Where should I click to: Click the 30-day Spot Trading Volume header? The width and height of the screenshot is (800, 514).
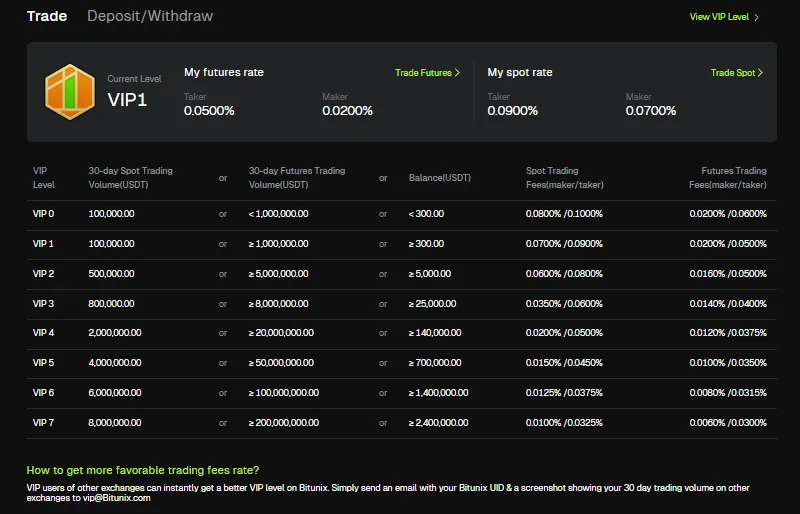[131, 178]
